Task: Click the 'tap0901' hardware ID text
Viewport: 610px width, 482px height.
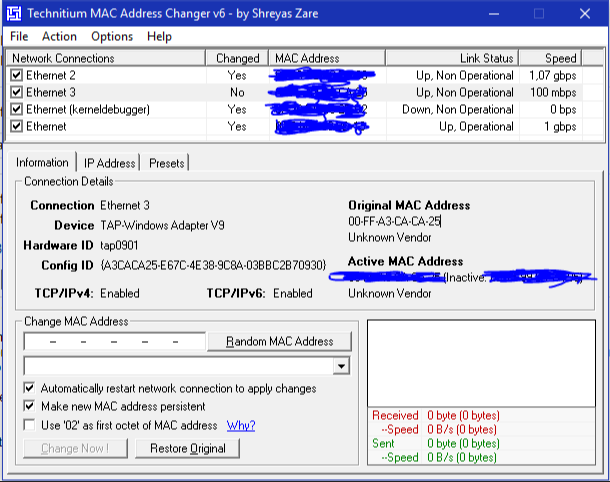Action: click(119, 245)
